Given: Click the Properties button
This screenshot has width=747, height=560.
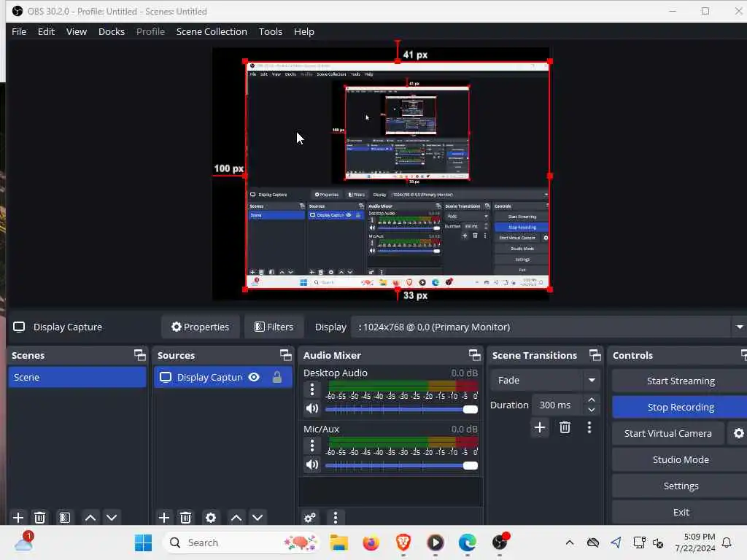Looking at the screenshot, I should (x=200, y=327).
